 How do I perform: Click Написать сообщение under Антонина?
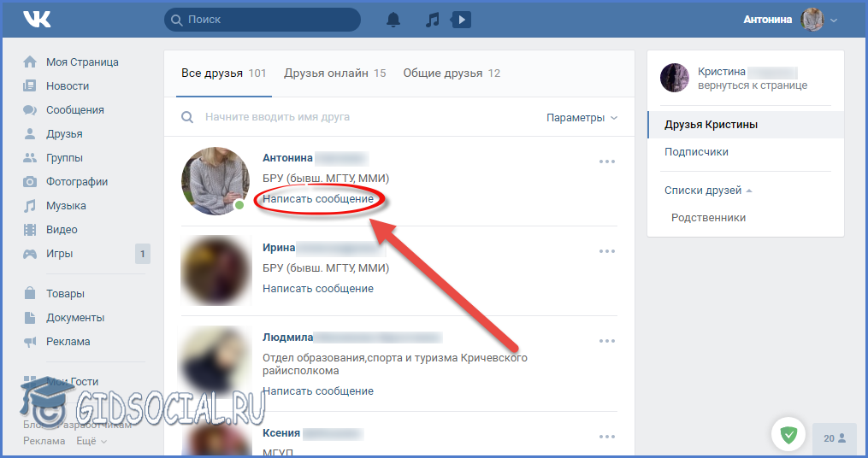pos(318,198)
